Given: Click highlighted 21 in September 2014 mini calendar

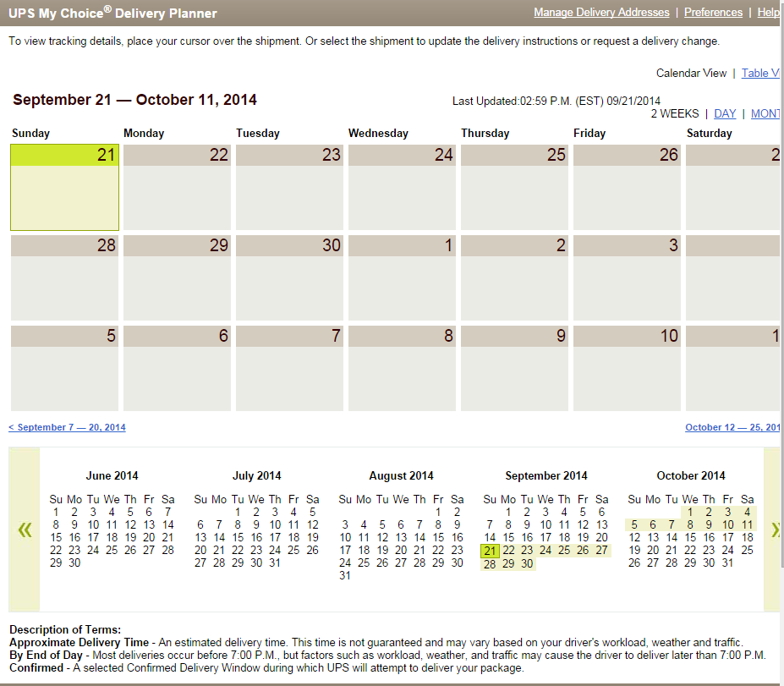Looking at the screenshot, I should pyautogui.click(x=490, y=551).
